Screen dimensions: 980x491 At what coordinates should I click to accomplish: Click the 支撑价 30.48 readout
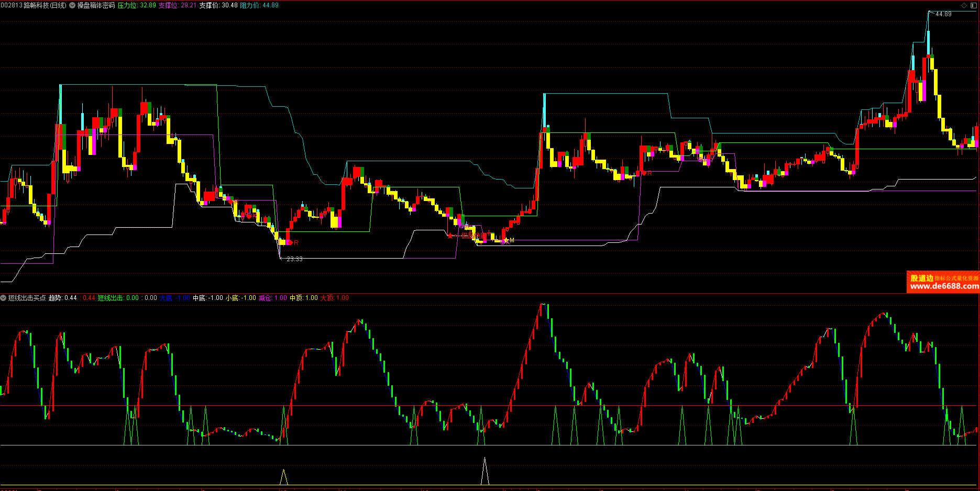(x=218, y=5)
